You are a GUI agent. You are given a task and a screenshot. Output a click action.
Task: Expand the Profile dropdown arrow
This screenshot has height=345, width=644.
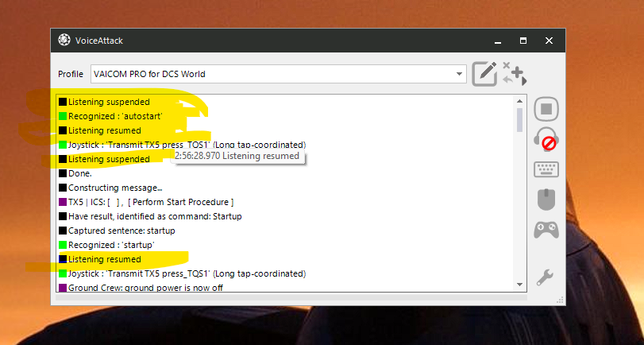point(459,74)
